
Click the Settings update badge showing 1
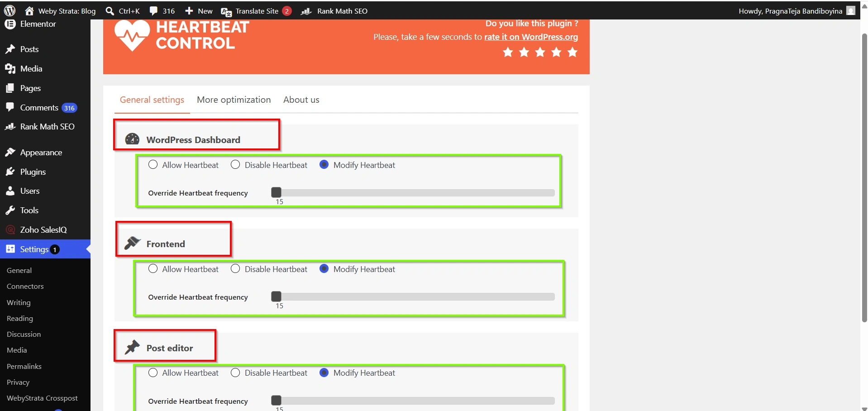pyautogui.click(x=55, y=249)
